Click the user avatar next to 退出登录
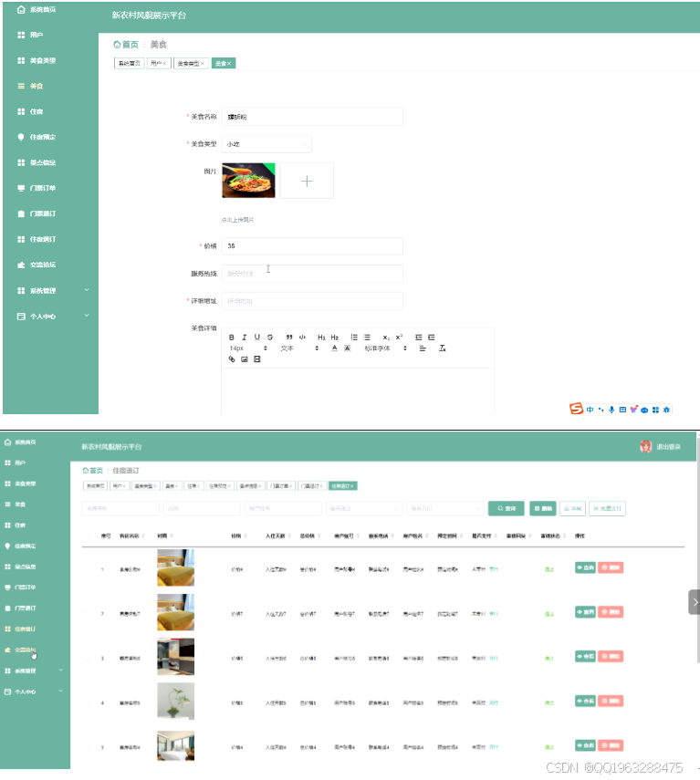This screenshot has width=700, height=780. pyautogui.click(x=646, y=447)
